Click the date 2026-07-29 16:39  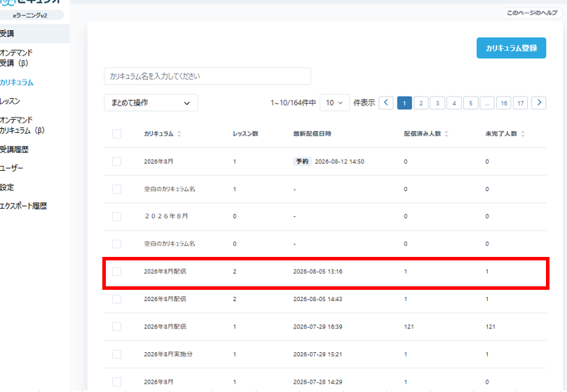tap(318, 327)
